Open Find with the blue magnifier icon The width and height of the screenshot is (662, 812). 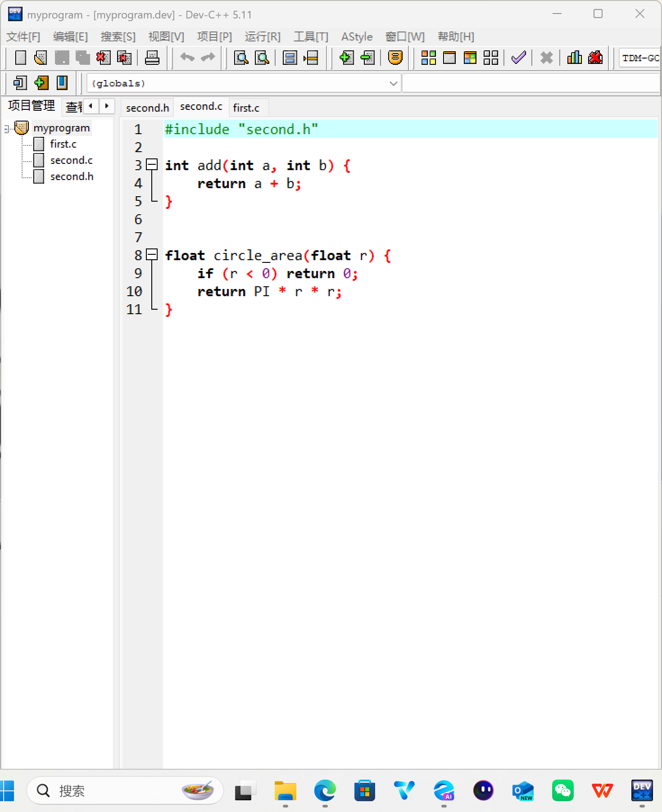pos(241,58)
